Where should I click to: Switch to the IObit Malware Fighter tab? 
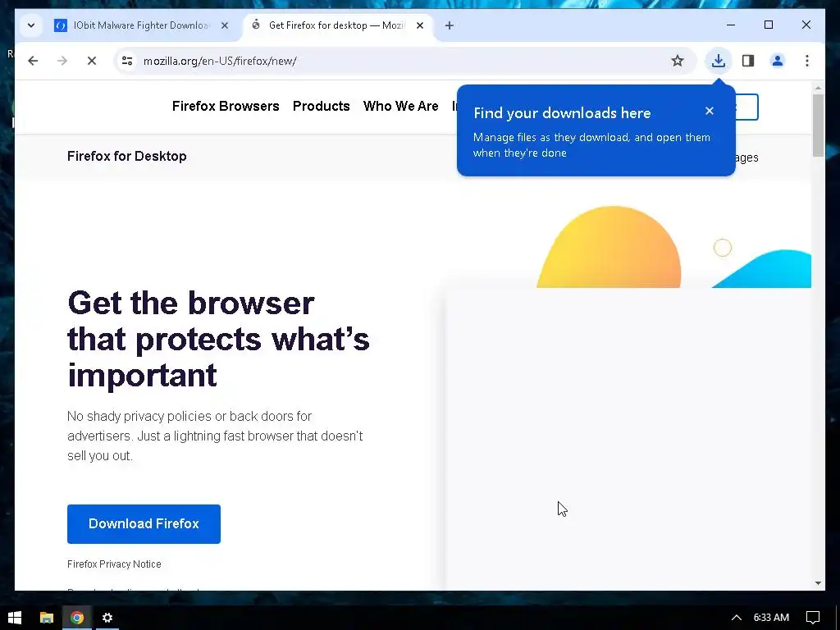141,25
